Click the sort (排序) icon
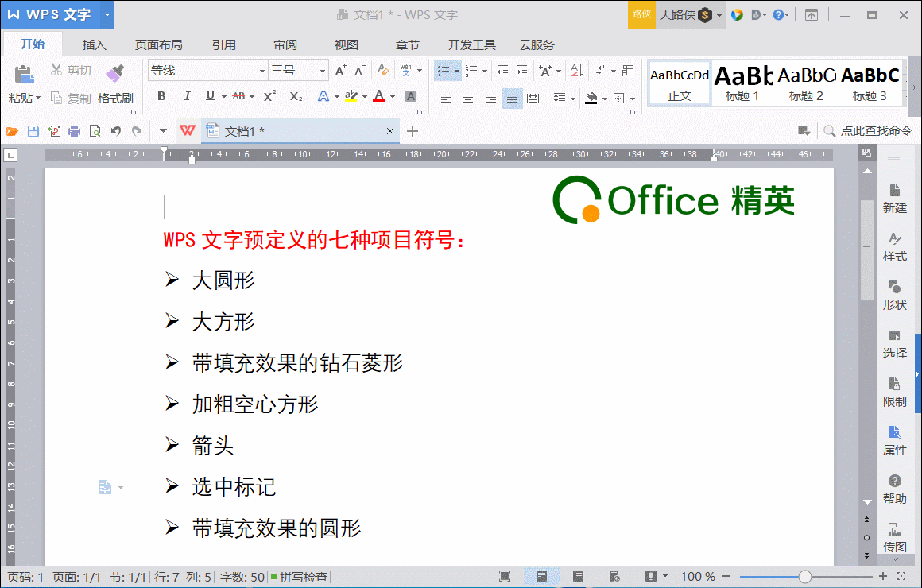 pyautogui.click(x=575, y=70)
